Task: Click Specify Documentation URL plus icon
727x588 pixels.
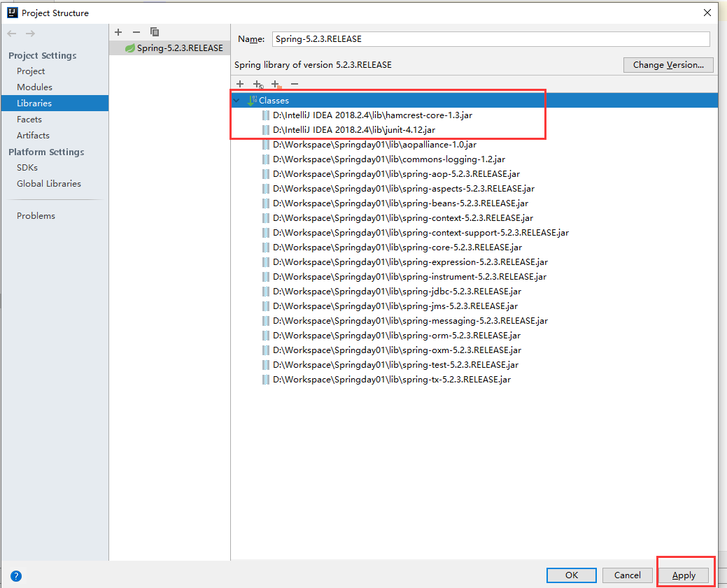Action: tap(258, 84)
